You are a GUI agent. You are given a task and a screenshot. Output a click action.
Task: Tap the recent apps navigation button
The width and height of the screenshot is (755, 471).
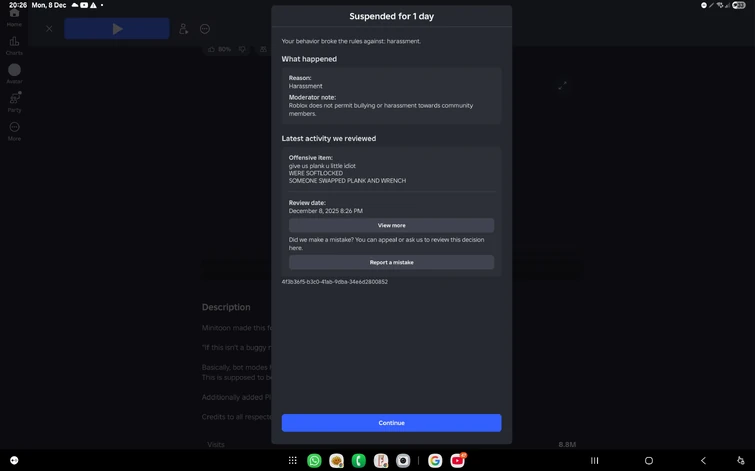click(595, 461)
